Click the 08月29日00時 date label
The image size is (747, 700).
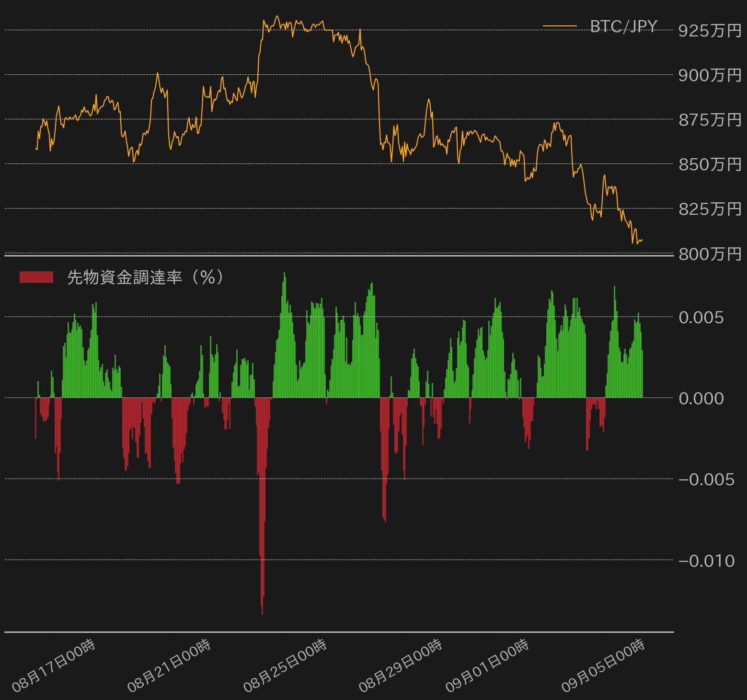(401, 666)
